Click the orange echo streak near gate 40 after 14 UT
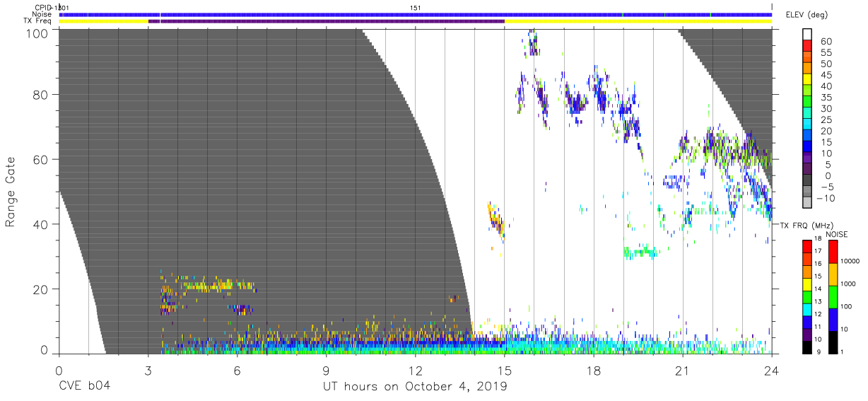Image resolution: width=868 pixels, height=401 pixels. (x=496, y=220)
